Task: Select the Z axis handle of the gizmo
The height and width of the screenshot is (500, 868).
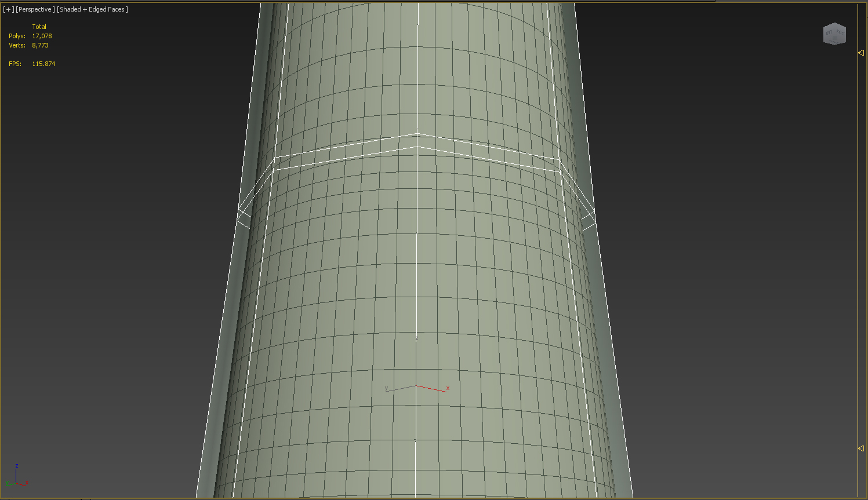Action: coord(416,362)
